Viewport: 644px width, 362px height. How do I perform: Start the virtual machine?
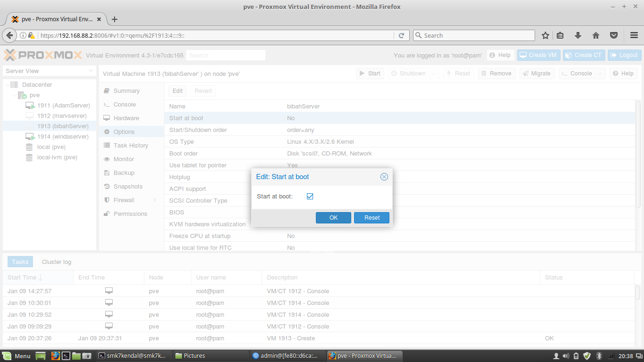coord(370,74)
